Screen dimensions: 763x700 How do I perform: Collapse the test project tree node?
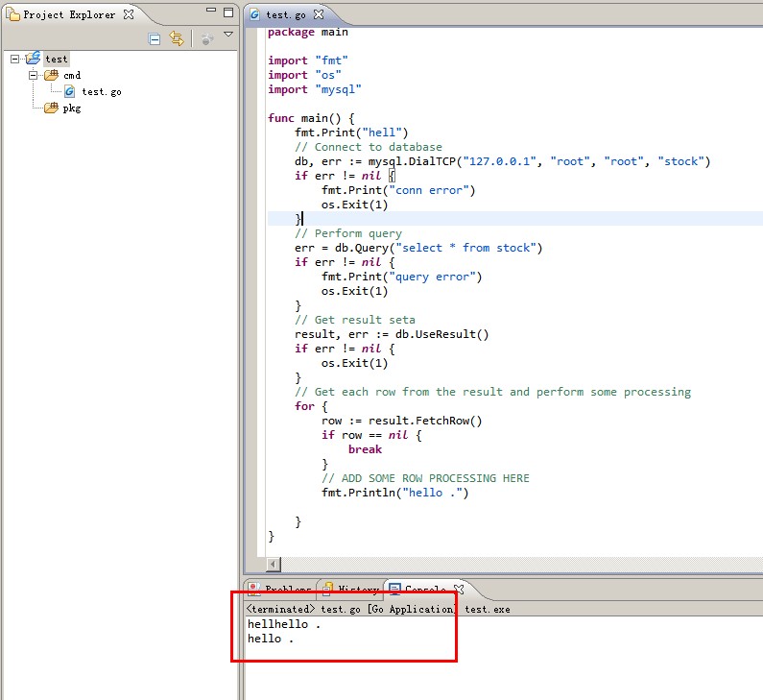tap(15, 59)
